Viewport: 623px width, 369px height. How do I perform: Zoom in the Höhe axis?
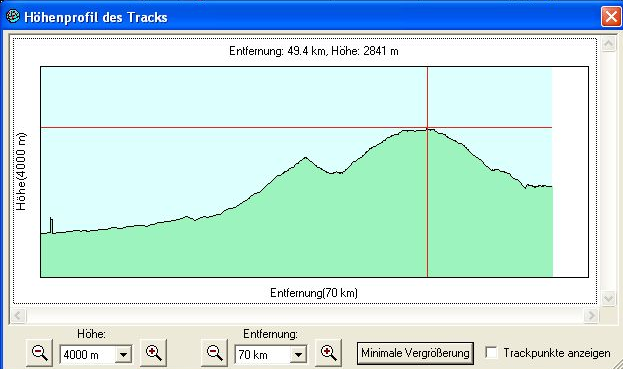tap(153, 353)
